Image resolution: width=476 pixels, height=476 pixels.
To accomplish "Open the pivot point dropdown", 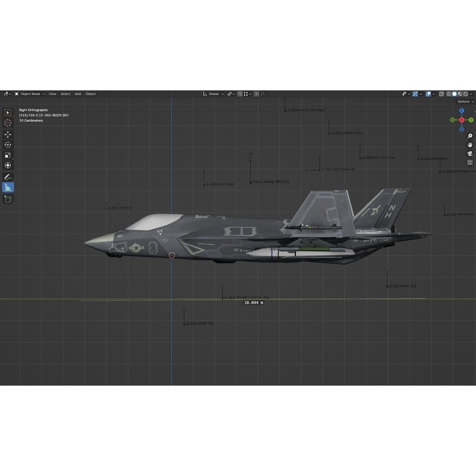I will pyautogui.click(x=231, y=94).
